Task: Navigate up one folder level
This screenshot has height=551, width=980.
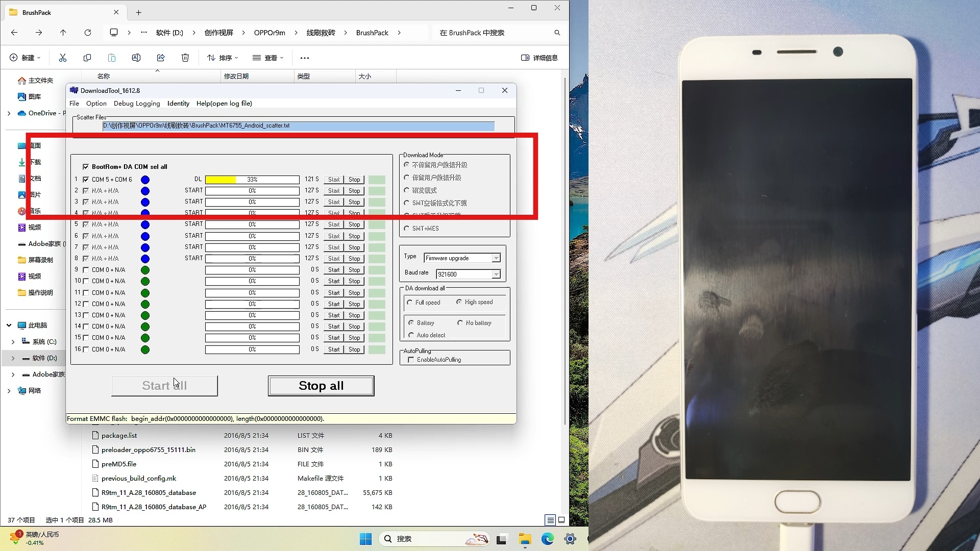Action: click(x=63, y=33)
